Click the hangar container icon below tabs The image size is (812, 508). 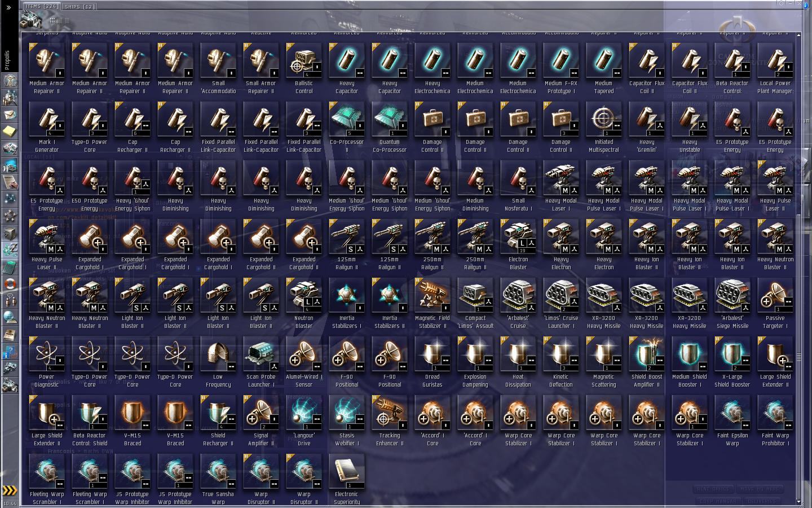(x=32, y=20)
